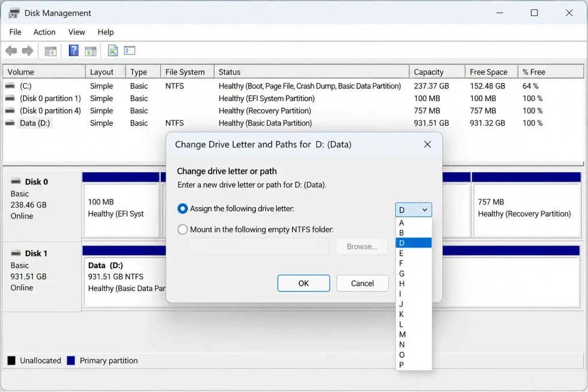Sort by the Capacity column header
Viewport: 588px width, 392px height.
click(x=437, y=72)
